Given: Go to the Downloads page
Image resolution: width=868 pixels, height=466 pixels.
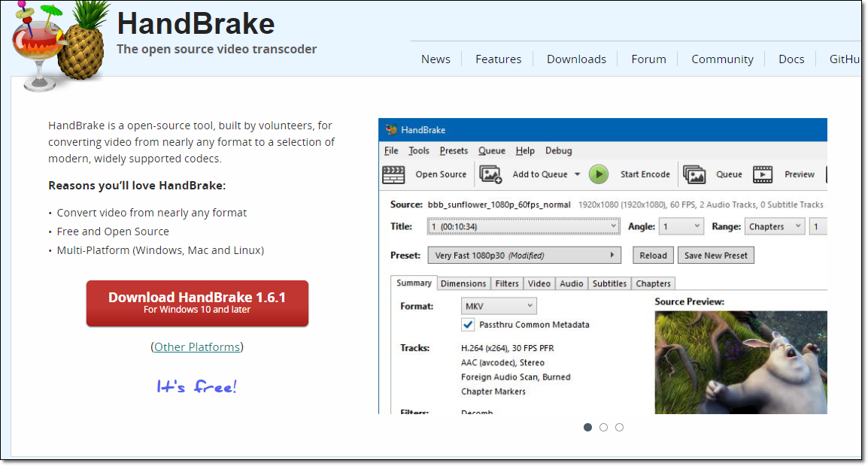Looking at the screenshot, I should click(576, 59).
